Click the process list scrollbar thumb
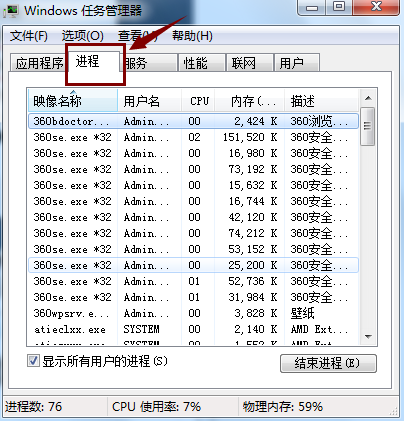404x421 pixels. point(368,126)
